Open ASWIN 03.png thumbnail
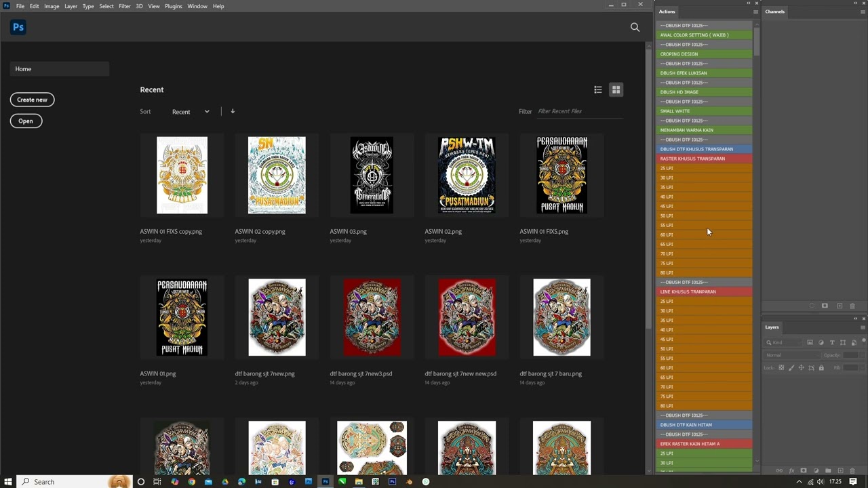The width and height of the screenshot is (868, 488). point(372,175)
